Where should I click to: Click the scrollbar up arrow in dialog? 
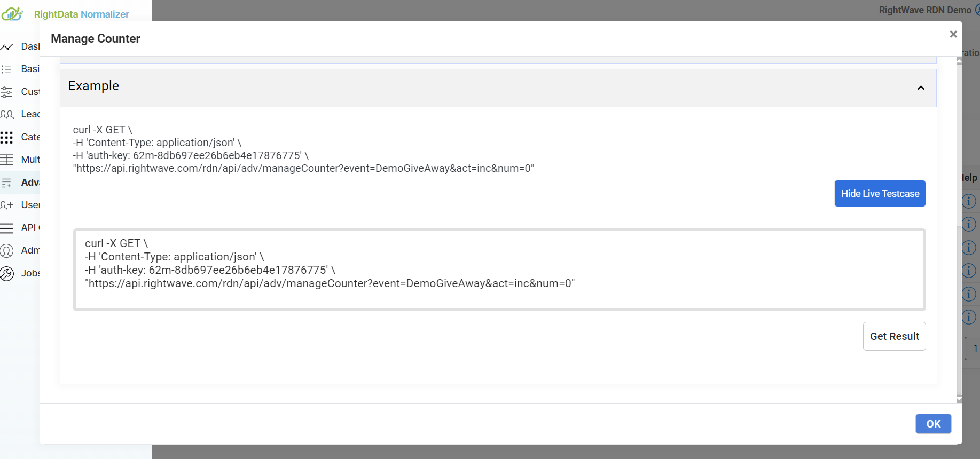point(959,60)
